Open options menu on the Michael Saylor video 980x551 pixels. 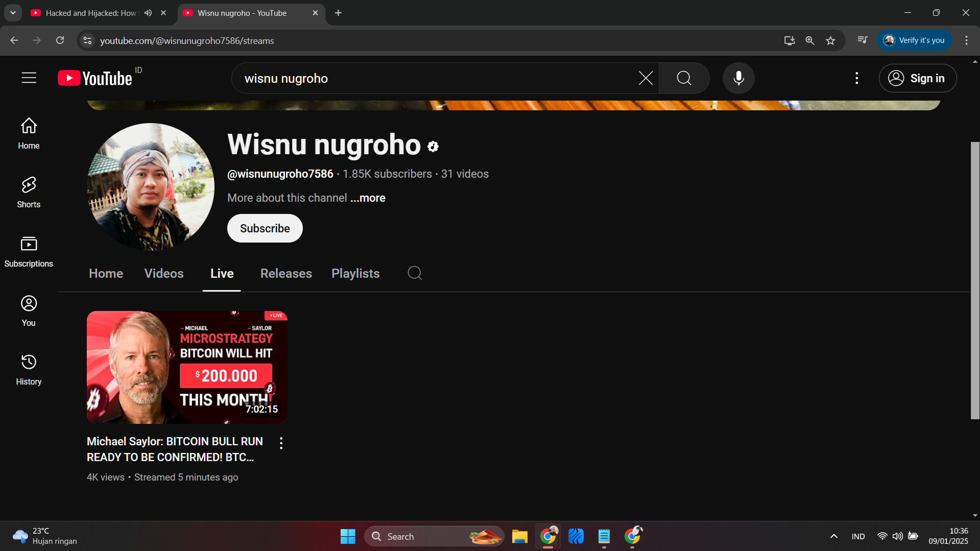280,443
